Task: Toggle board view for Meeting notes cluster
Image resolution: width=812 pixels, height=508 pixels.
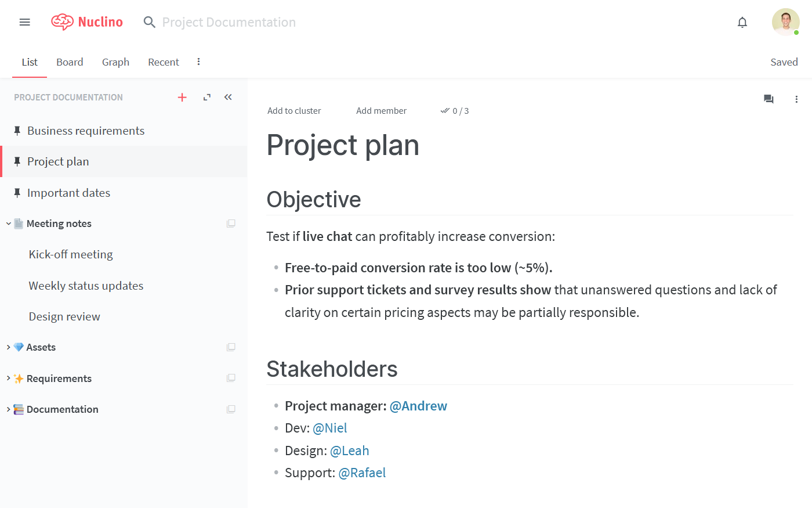Action: 231,223
